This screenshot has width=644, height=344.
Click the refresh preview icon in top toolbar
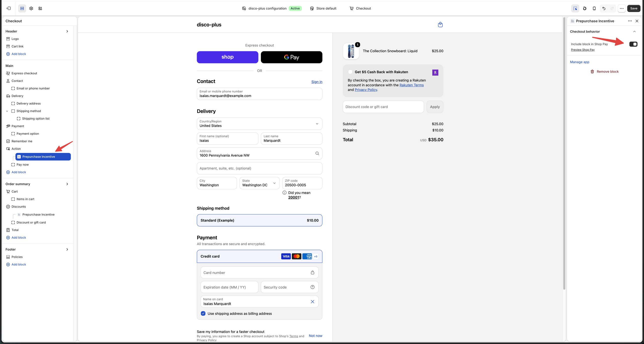pyautogui.click(x=585, y=8)
